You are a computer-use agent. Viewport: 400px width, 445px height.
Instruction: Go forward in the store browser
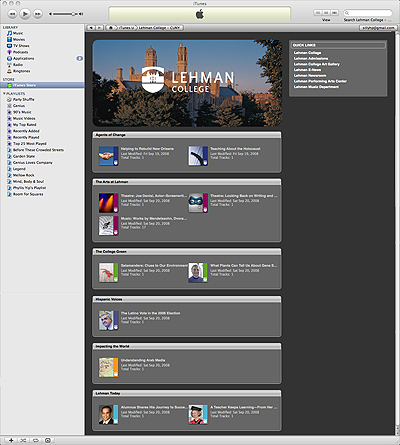[99, 28]
